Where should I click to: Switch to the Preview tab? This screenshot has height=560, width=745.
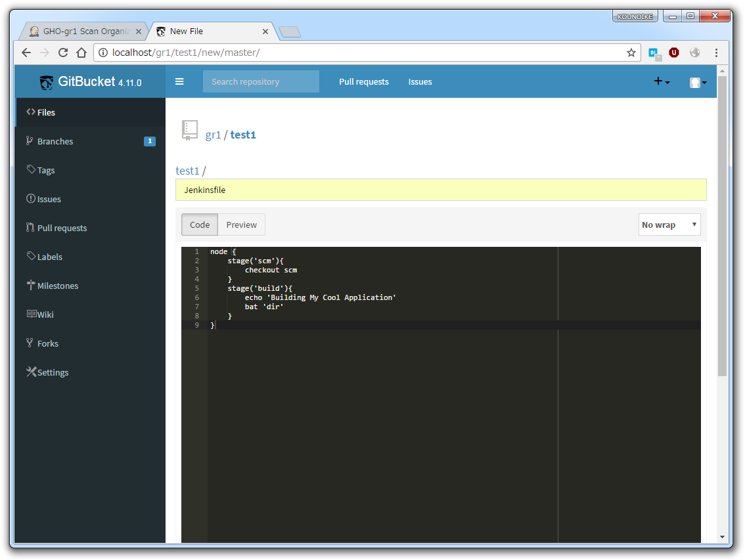pos(241,224)
